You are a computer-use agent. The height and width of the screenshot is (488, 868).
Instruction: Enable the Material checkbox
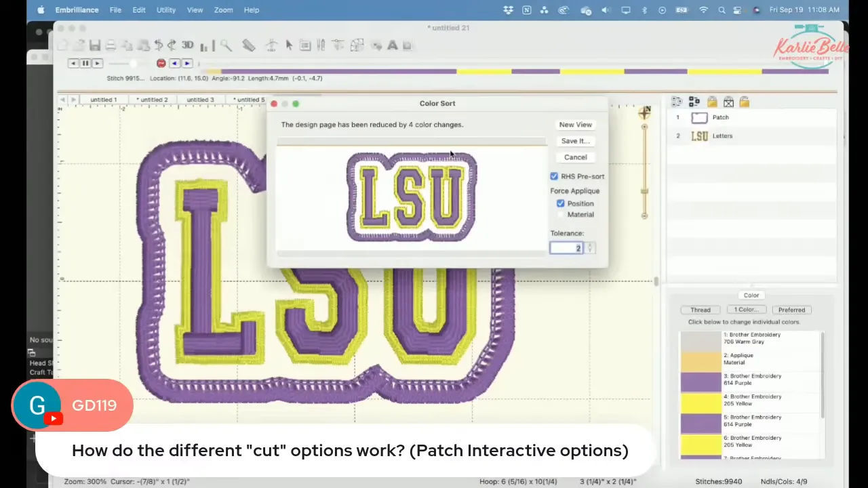pos(561,214)
